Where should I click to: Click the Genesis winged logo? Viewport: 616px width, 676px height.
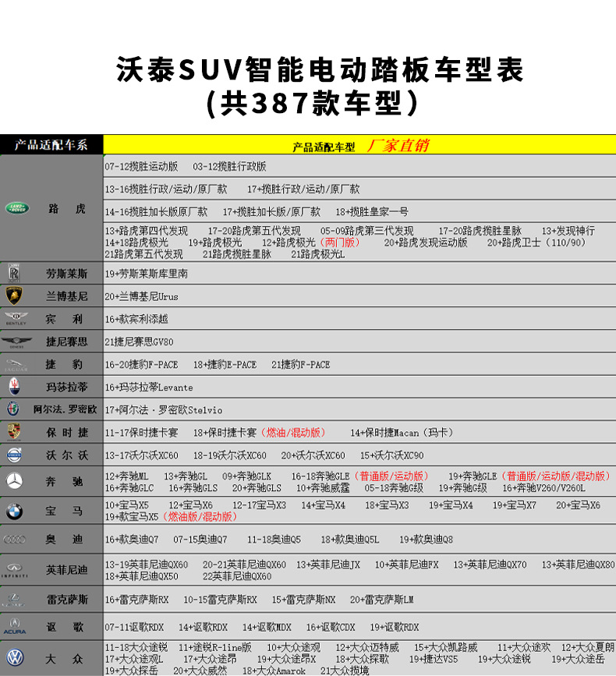tap(16, 342)
